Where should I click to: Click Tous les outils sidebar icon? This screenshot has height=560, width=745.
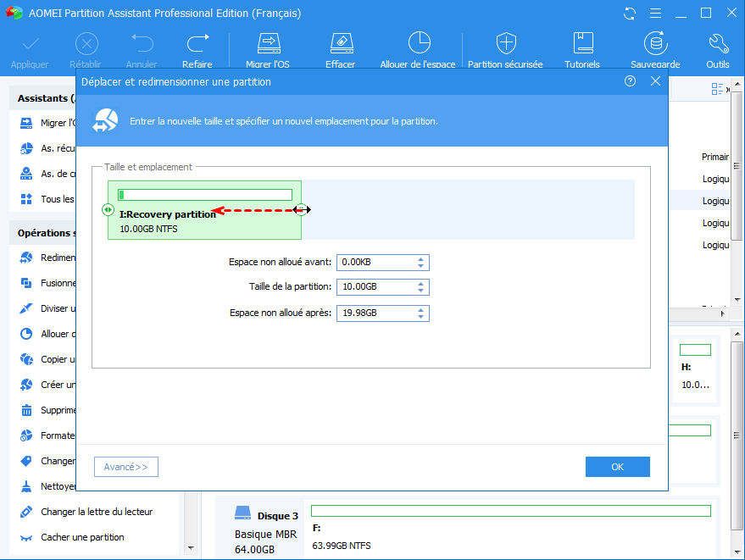pyautogui.click(x=26, y=199)
